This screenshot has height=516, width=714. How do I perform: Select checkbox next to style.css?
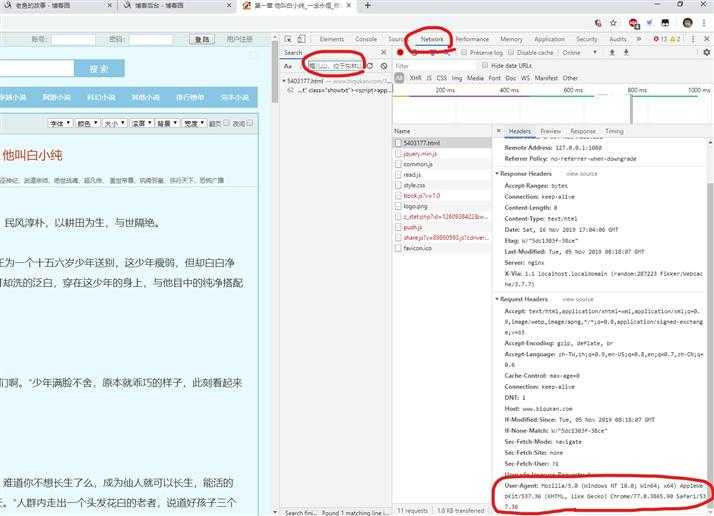398,185
